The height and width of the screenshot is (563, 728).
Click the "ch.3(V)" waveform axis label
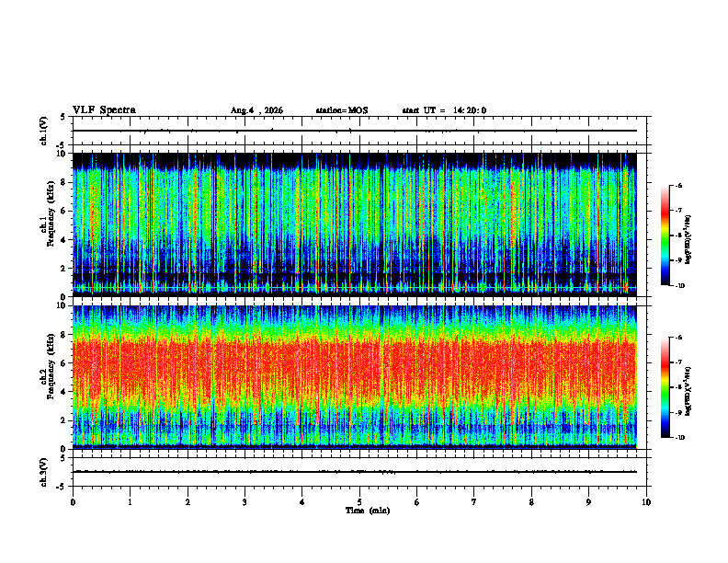point(44,472)
